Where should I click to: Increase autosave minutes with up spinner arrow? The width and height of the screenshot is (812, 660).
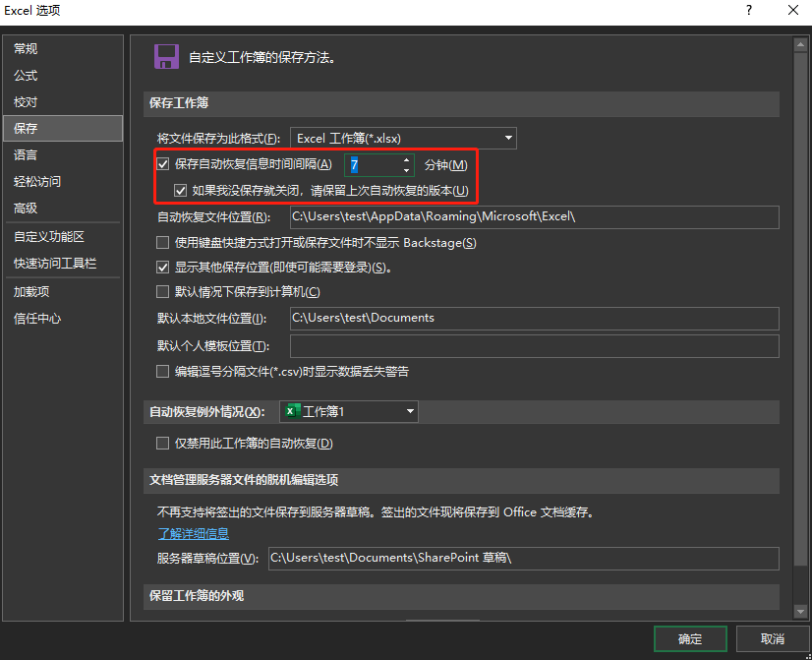click(407, 159)
